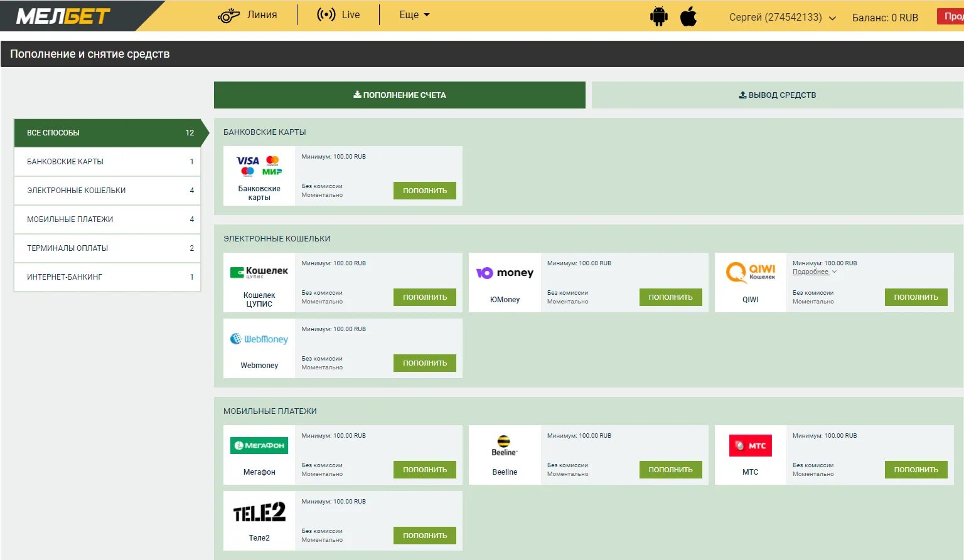Image resolution: width=964 pixels, height=560 pixels.
Task: Filter by Интернет-банкинг in the sidebar
Action: tap(107, 277)
